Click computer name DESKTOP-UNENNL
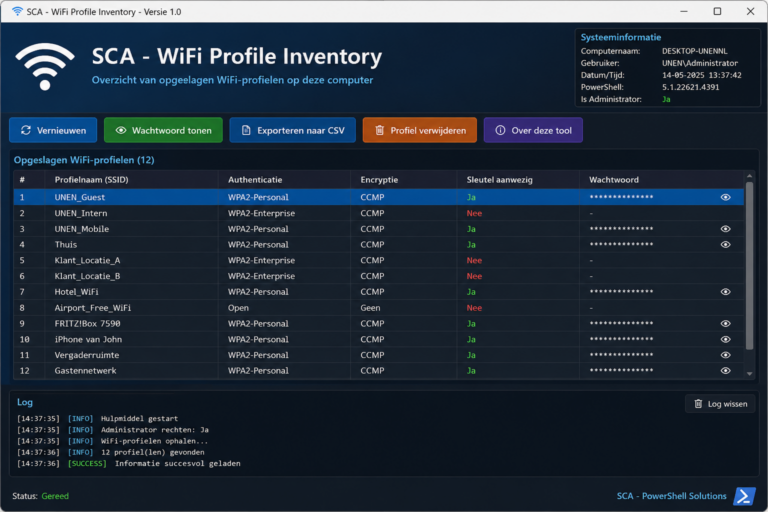The height and width of the screenshot is (512, 768). pos(695,51)
